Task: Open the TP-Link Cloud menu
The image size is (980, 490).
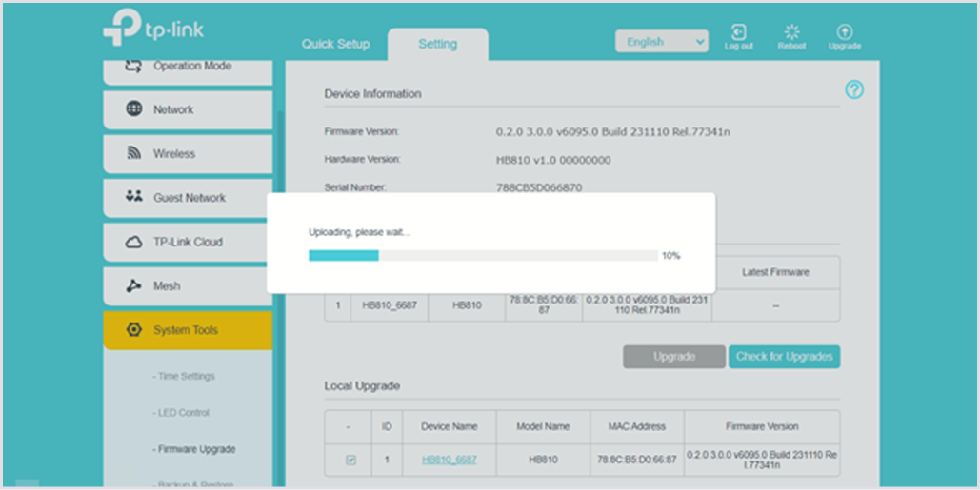Action: [x=188, y=243]
